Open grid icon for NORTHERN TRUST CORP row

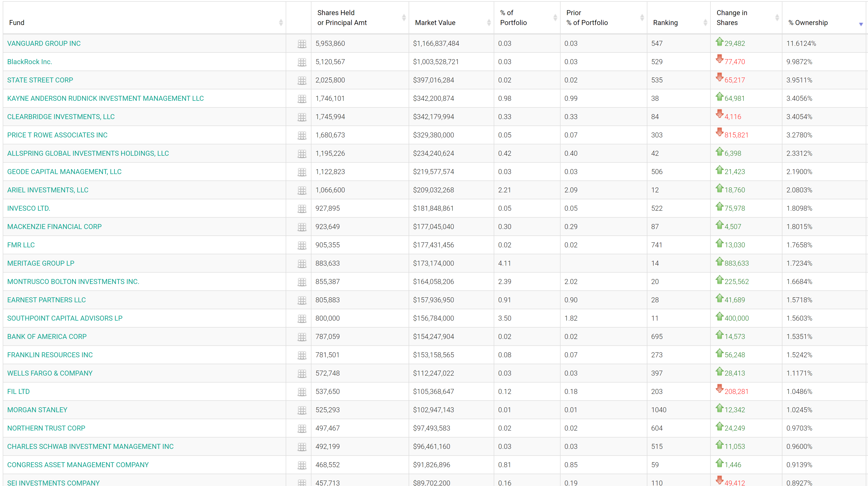pos(302,429)
